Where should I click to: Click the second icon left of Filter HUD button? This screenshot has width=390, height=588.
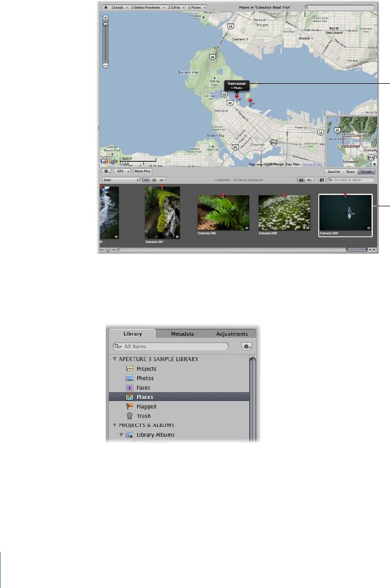pos(309,180)
